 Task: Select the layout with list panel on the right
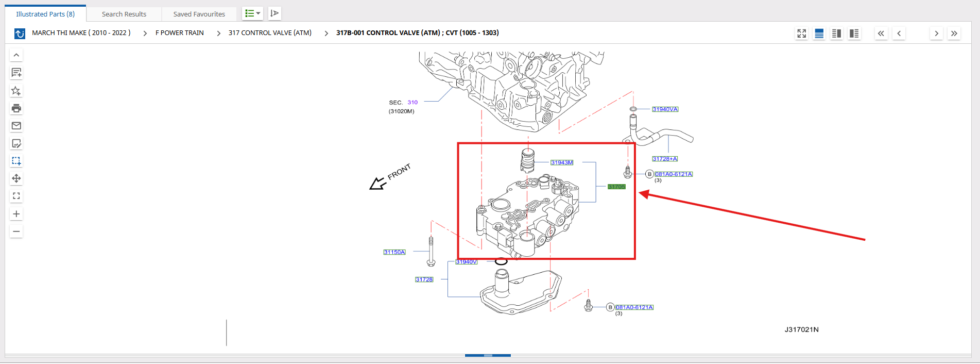[854, 34]
